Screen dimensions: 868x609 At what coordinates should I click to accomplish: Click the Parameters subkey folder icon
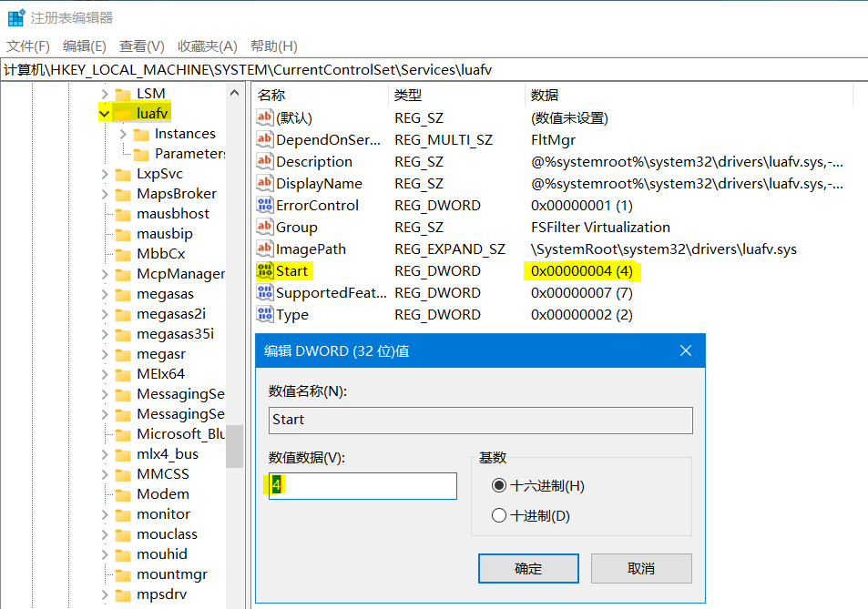coord(141,153)
